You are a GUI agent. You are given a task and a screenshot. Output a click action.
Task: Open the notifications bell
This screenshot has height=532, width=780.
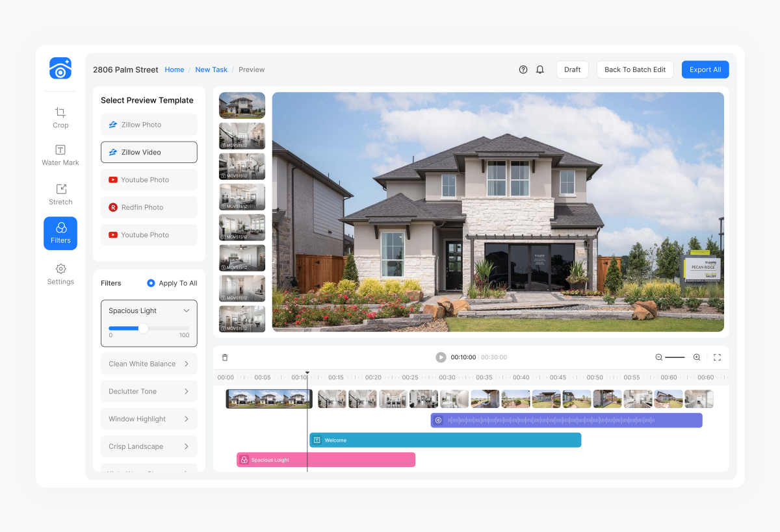[540, 70]
